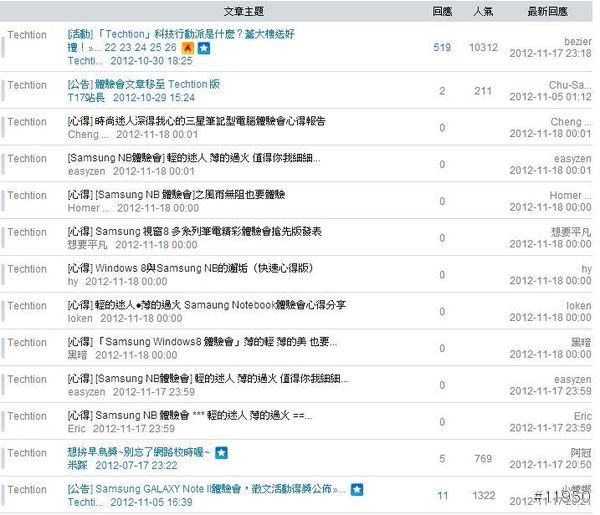The height and width of the screenshot is (515, 600).
Task: Open the 想拚早鳥獎~別忘了網路校時喔 thread
Action: (139, 452)
